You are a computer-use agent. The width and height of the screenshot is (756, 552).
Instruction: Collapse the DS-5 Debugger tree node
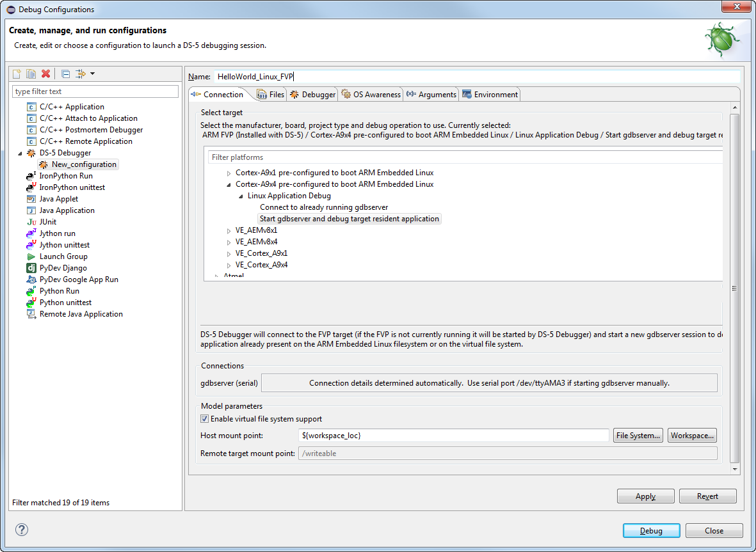[x=20, y=154]
